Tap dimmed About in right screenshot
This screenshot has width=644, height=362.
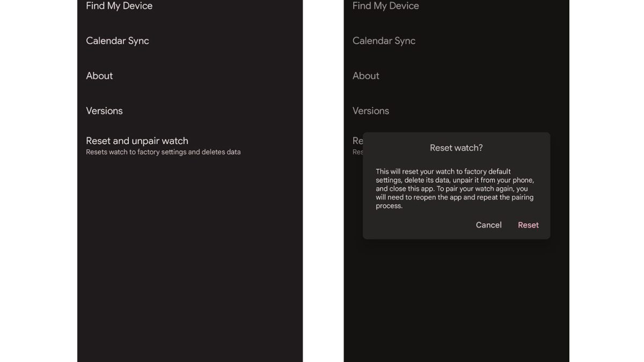click(365, 76)
